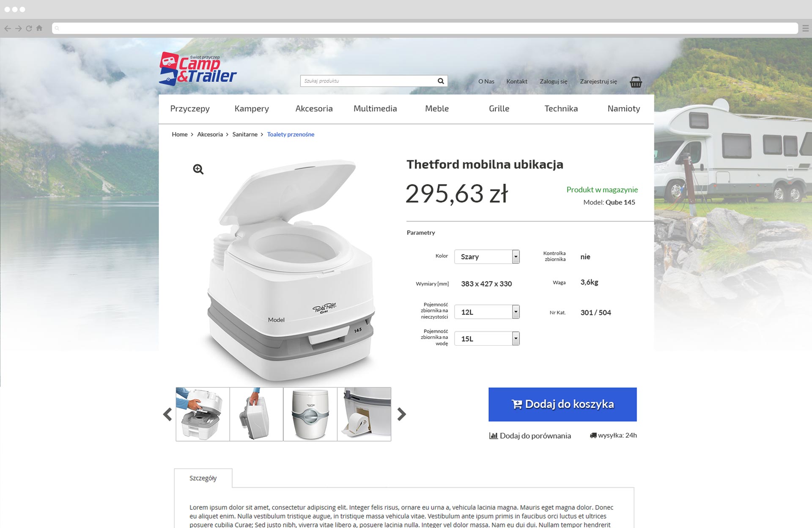The image size is (812, 528).
Task: Open the Technika menu
Action: click(x=561, y=109)
